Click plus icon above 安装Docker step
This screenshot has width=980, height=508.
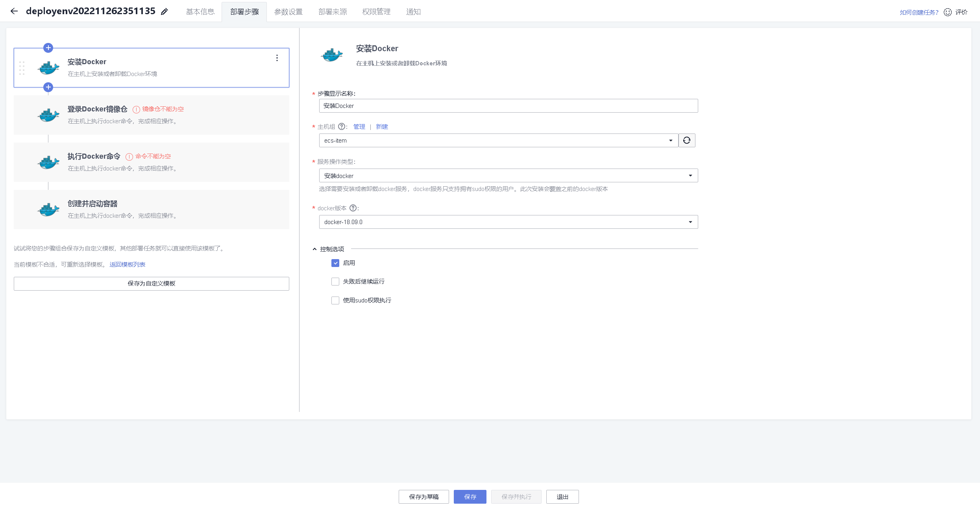pyautogui.click(x=48, y=48)
